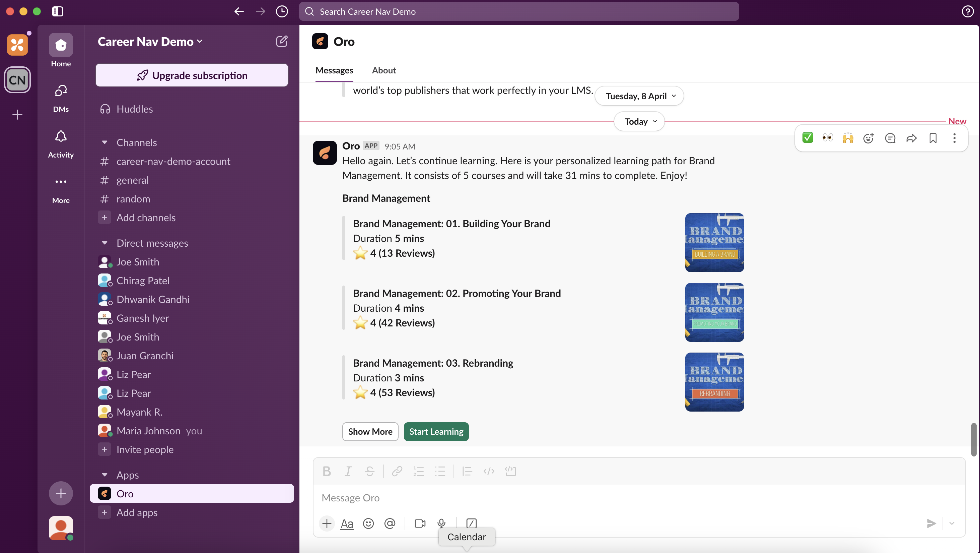Send the message now

pos(931,523)
